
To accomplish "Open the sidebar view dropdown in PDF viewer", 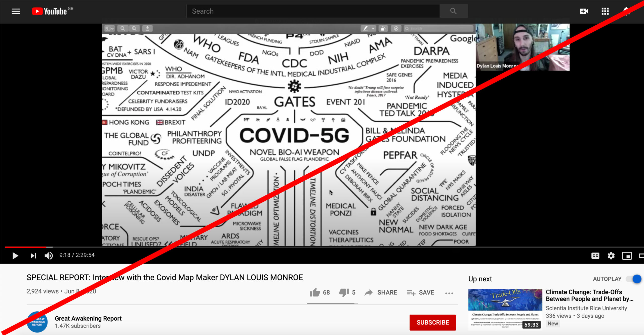I will pos(110,28).
